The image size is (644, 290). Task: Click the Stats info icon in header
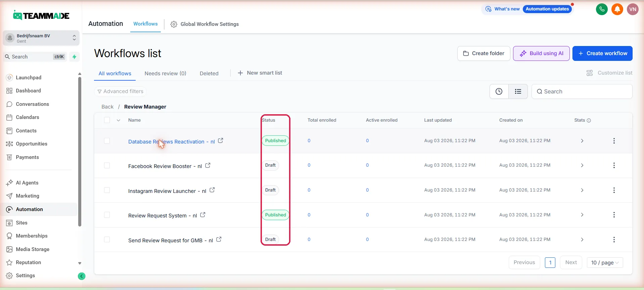(589, 120)
